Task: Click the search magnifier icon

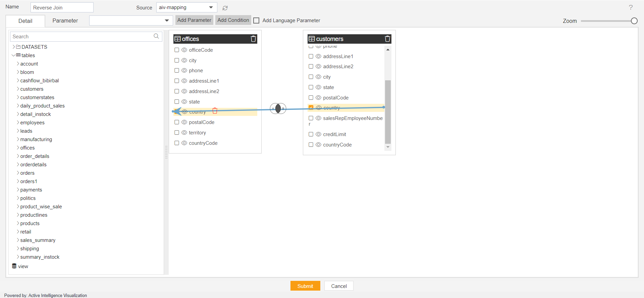Action: (156, 36)
